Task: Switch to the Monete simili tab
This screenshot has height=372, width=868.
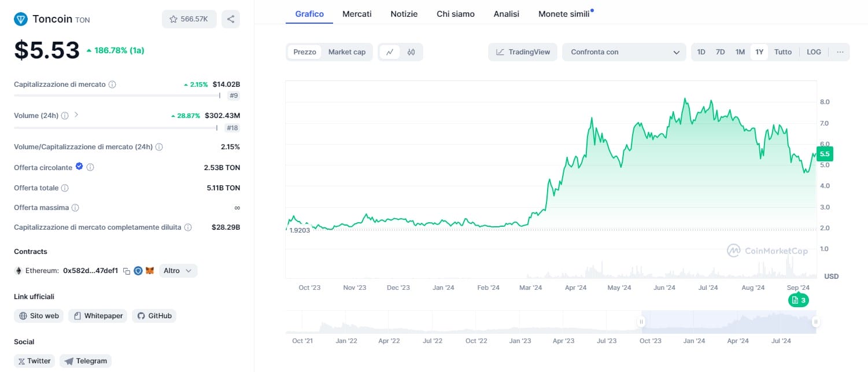Action: [565, 14]
